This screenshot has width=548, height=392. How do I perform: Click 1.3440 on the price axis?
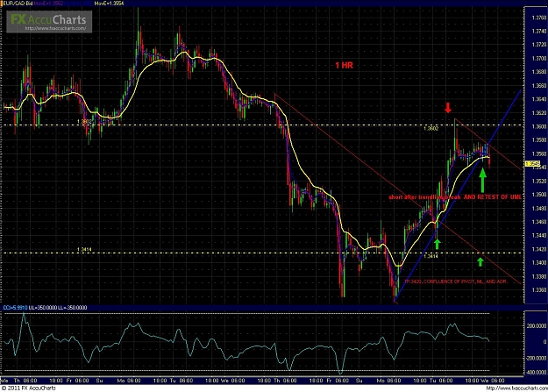click(x=538, y=236)
